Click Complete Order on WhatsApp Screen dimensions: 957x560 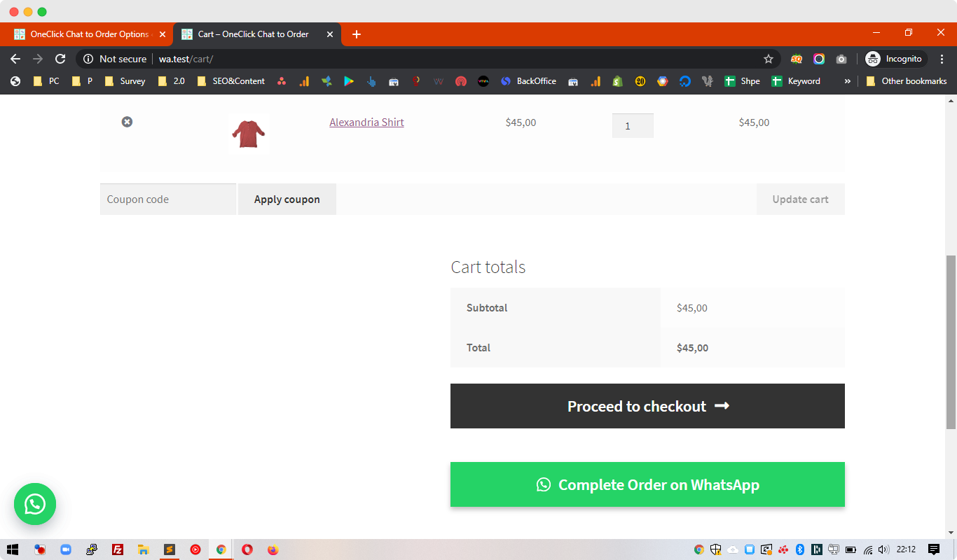point(647,484)
